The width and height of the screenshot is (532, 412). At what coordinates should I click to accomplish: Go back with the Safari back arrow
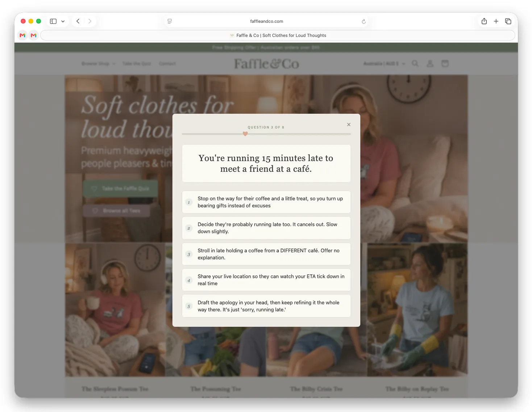click(x=78, y=21)
